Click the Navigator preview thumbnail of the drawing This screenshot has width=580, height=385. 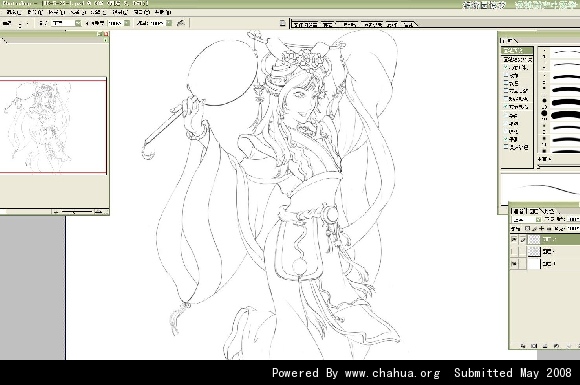click(53, 126)
